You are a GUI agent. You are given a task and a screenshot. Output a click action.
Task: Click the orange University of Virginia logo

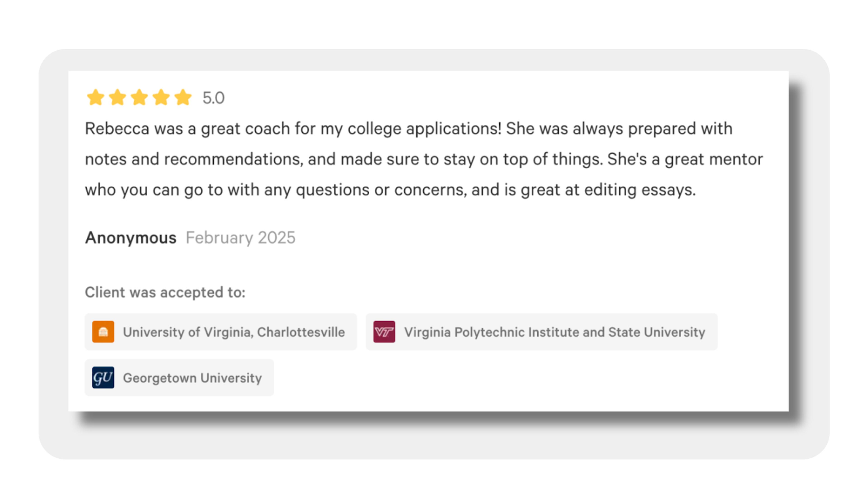[x=103, y=332]
